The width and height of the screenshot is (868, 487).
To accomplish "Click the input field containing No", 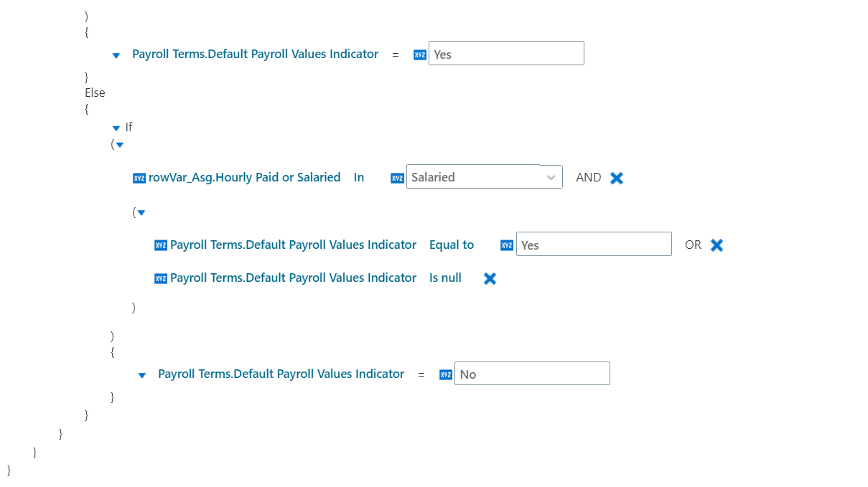I will coord(532,374).
